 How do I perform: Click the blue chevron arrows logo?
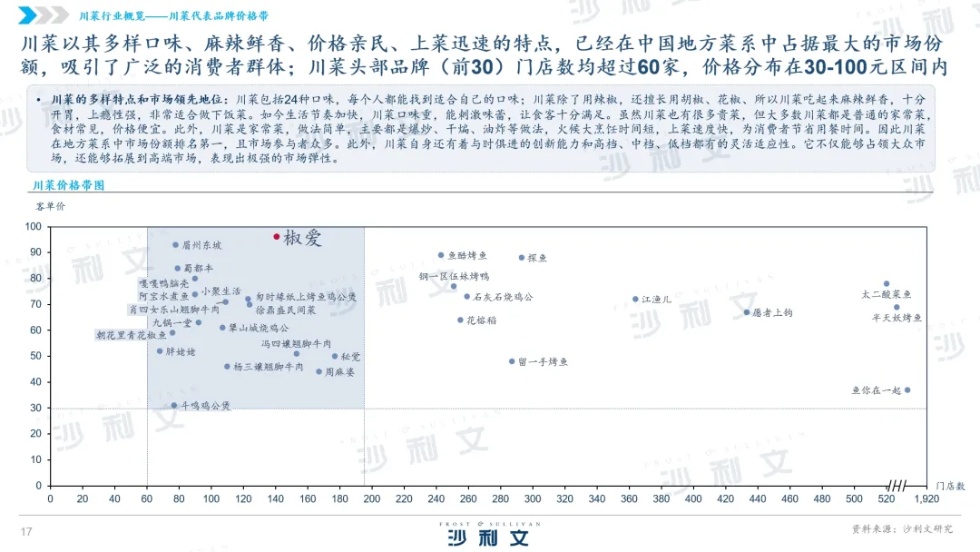44,15
